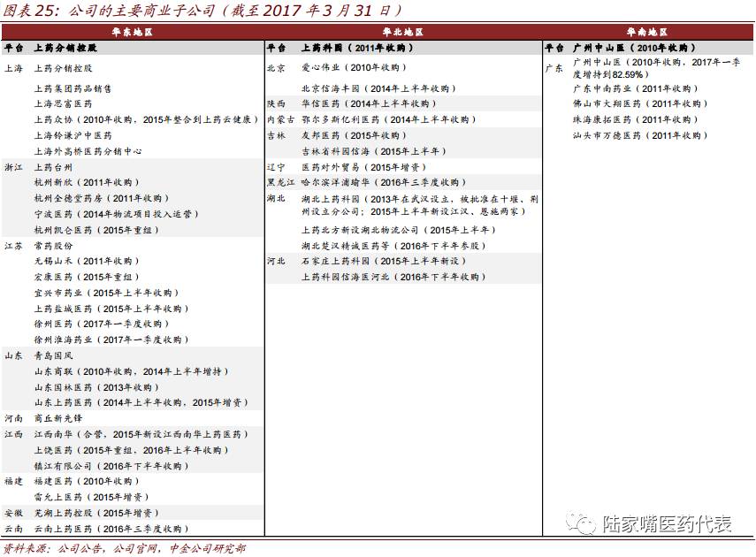Click the 上海外高桥医药分销中心 entry
This screenshot has width=756, height=557.
tap(88, 151)
